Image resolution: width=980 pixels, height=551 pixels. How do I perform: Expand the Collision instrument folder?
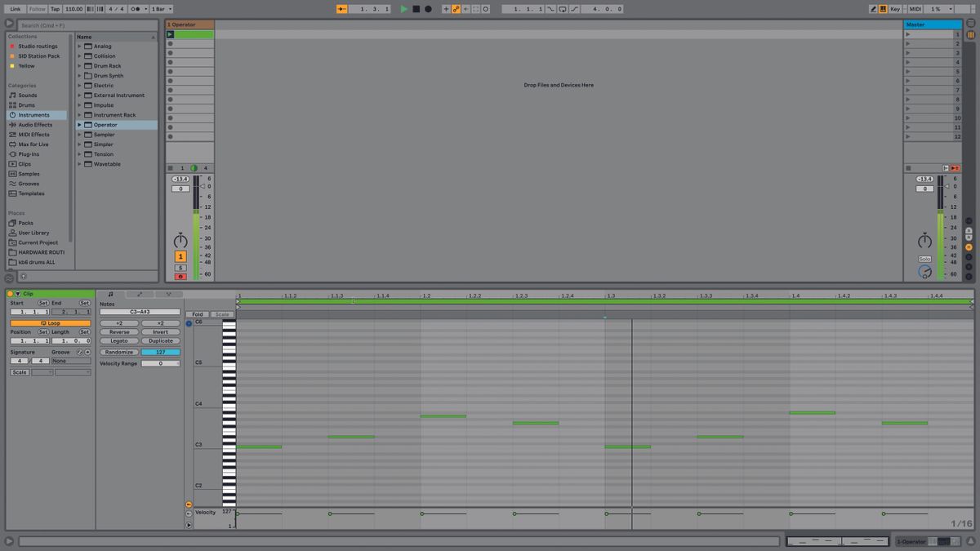pyautogui.click(x=80, y=56)
